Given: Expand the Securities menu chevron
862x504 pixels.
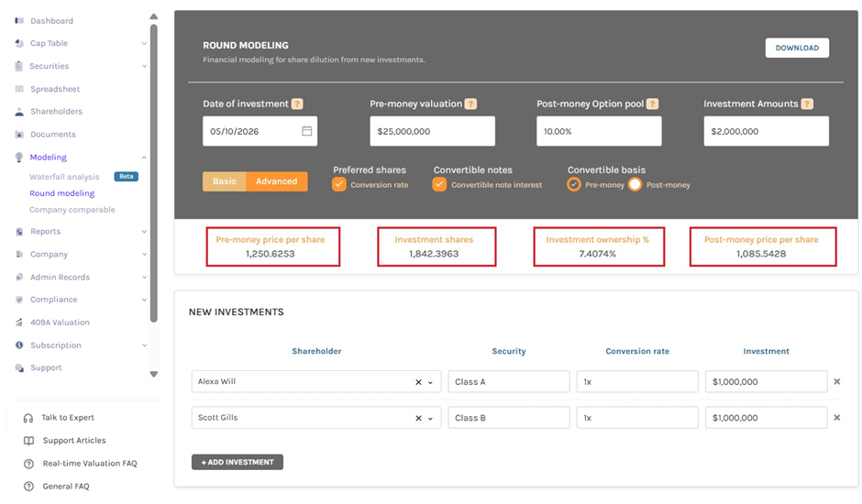Looking at the screenshot, I should click(x=144, y=66).
